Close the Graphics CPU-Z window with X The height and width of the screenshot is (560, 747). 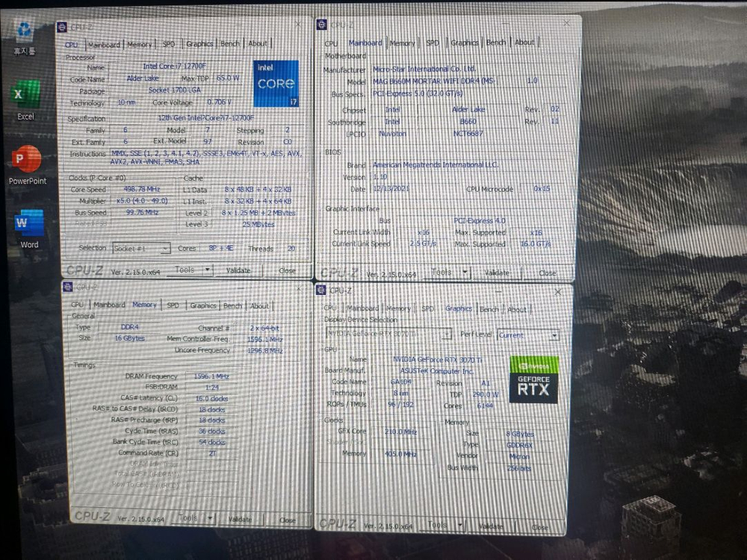(x=557, y=292)
